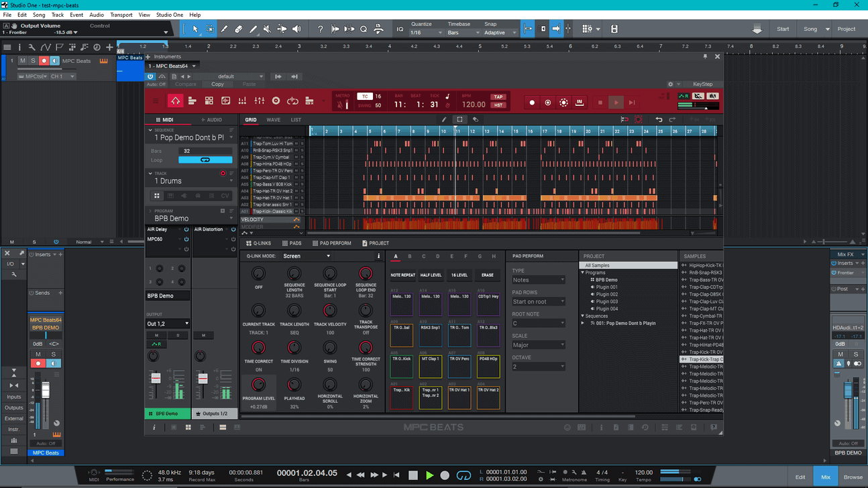Open the Quantize 1/16 dropdown
Screen dimensions: 868x488
427,32
